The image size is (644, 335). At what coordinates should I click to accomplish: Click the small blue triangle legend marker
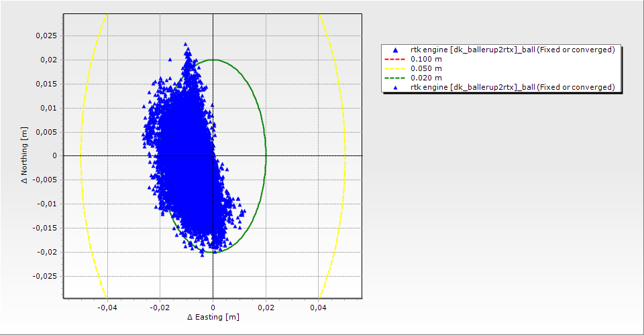tap(396, 87)
